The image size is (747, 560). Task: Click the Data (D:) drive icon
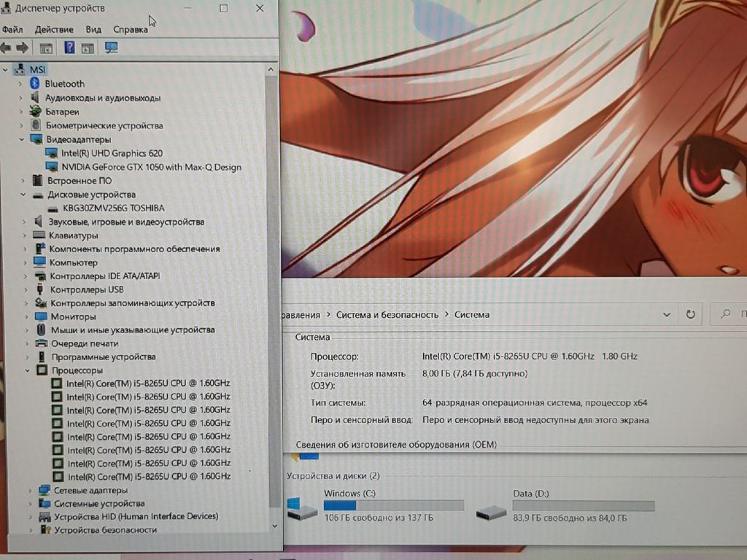tap(491, 513)
